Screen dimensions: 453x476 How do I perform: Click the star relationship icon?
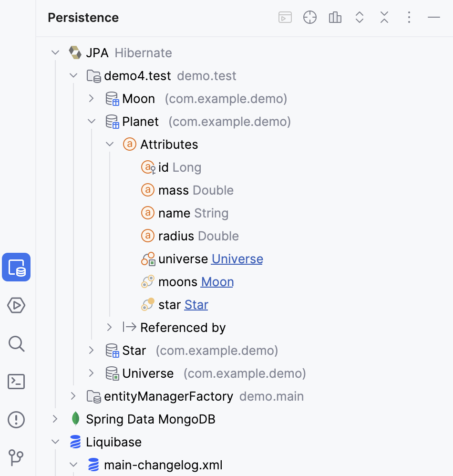click(148, 304)
